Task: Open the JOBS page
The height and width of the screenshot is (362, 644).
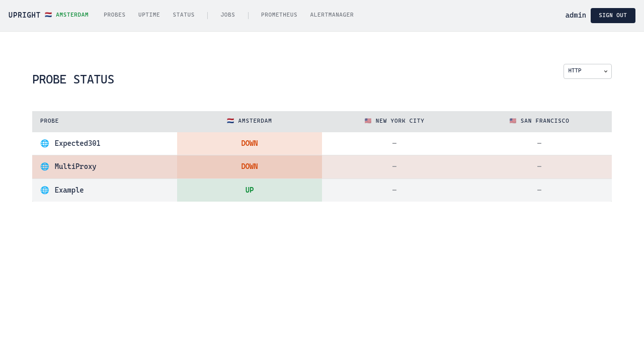Action: [227, 15]
